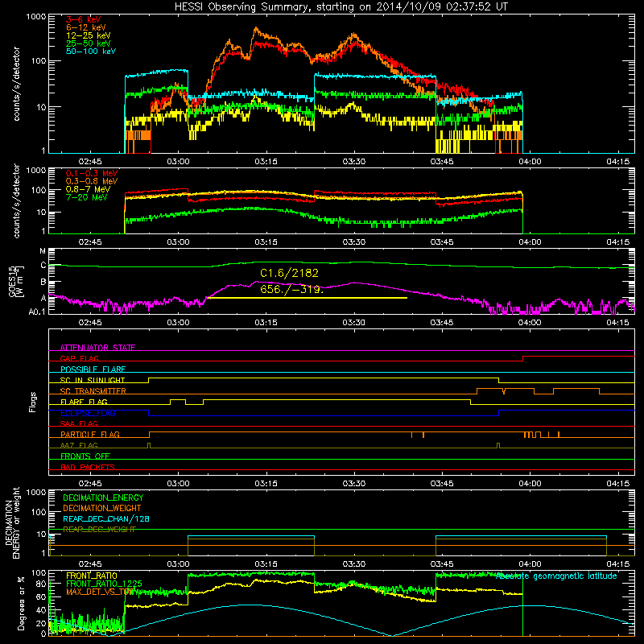This screenshot has width=644, height=644.
Task: Click the yellow flare interval bar in GOES plot
Action: click(x=308, y=298)
